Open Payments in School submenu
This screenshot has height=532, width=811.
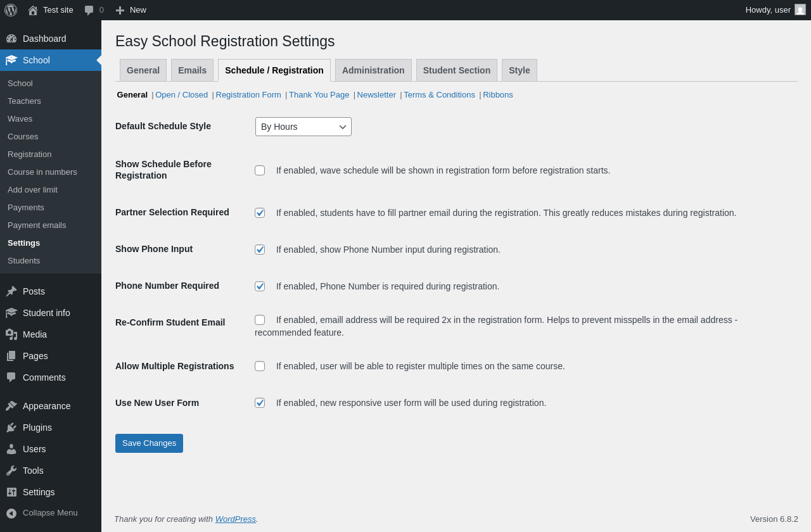pos(51,208)
